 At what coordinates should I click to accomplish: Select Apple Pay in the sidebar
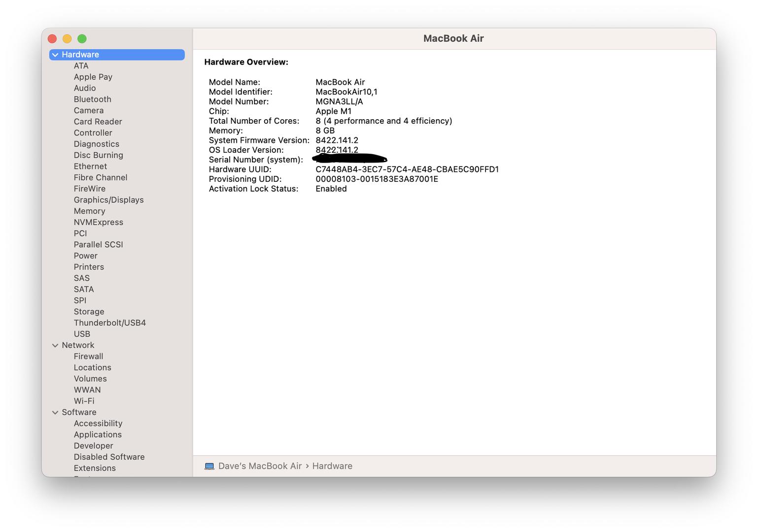tap(93, 77)
